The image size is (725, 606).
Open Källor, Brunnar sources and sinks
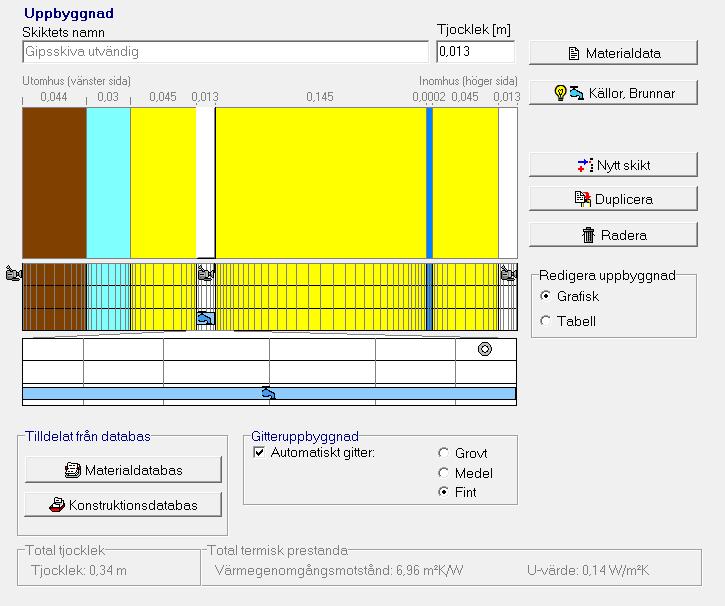(613, 93)
